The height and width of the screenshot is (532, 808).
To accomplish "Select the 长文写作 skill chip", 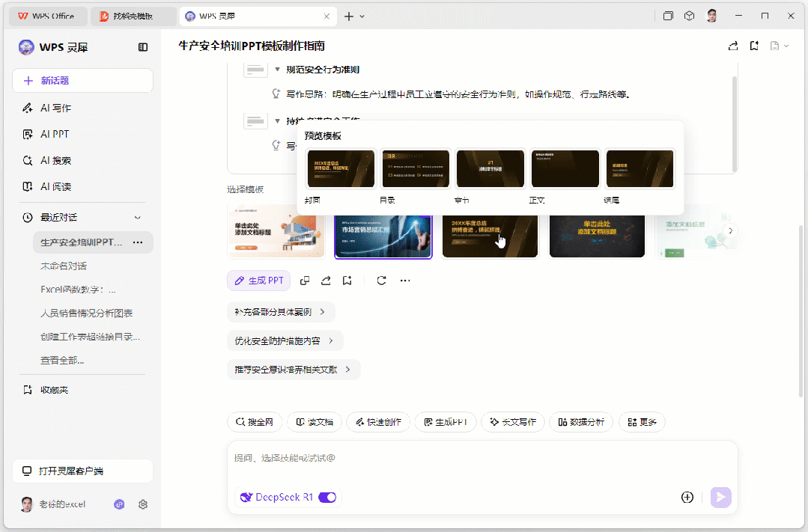I will (513, 422).
